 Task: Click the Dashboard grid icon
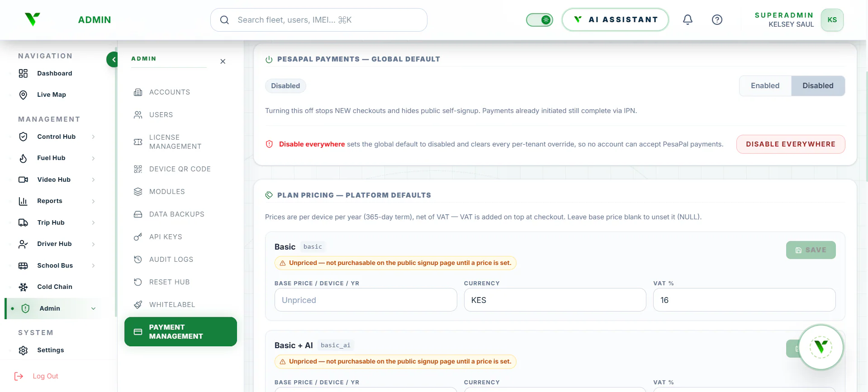[23, 73]
